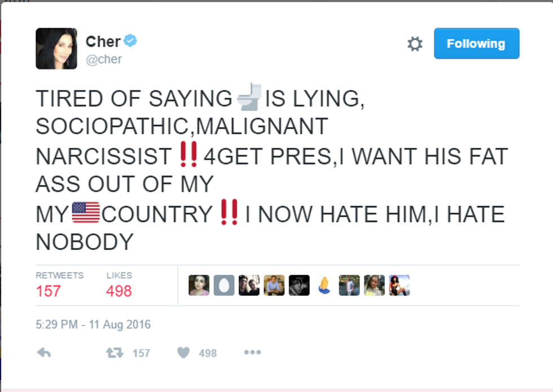553x392 pixels.
Task: Like the tweet with the heart icon
Action: pos(183,353)
